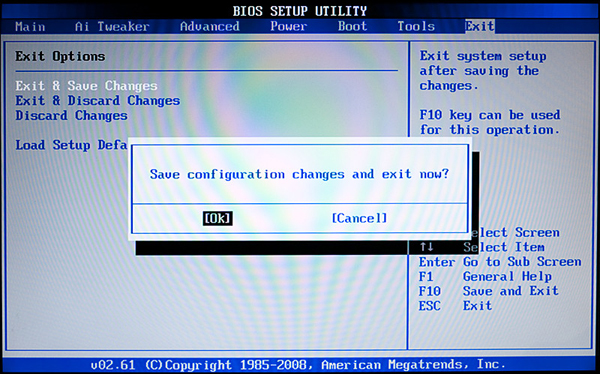Click the 'F10 Save and Exit' hint

489,291
